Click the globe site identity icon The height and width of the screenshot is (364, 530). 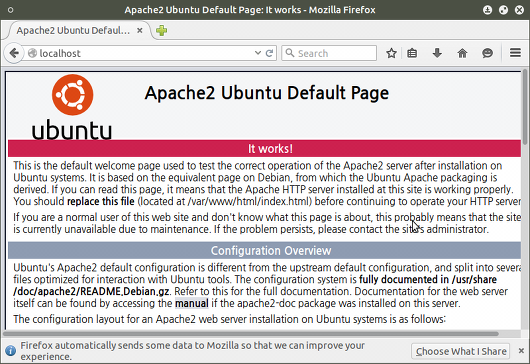pos(32,53)
